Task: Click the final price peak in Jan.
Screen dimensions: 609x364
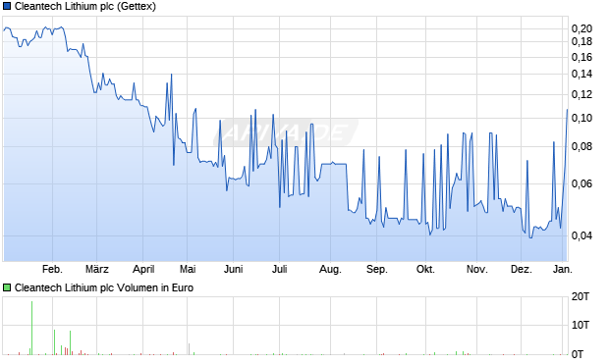Action: (x=567, y=110)
